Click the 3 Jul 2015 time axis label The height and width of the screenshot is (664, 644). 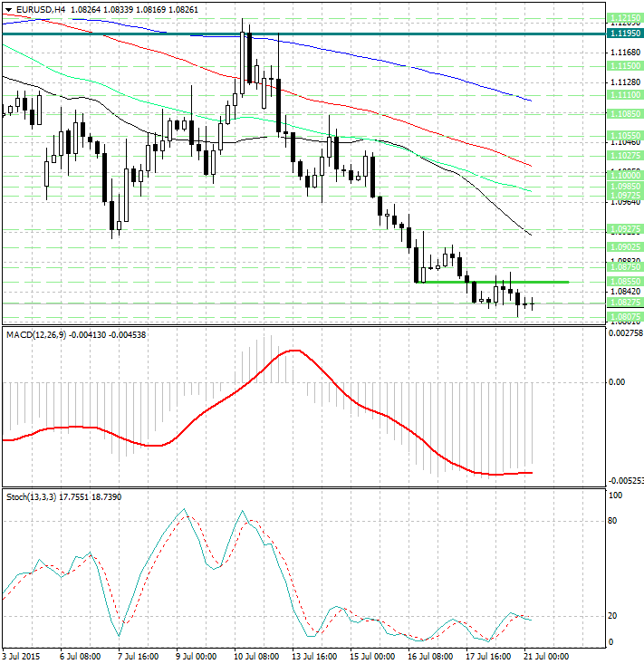21,657
